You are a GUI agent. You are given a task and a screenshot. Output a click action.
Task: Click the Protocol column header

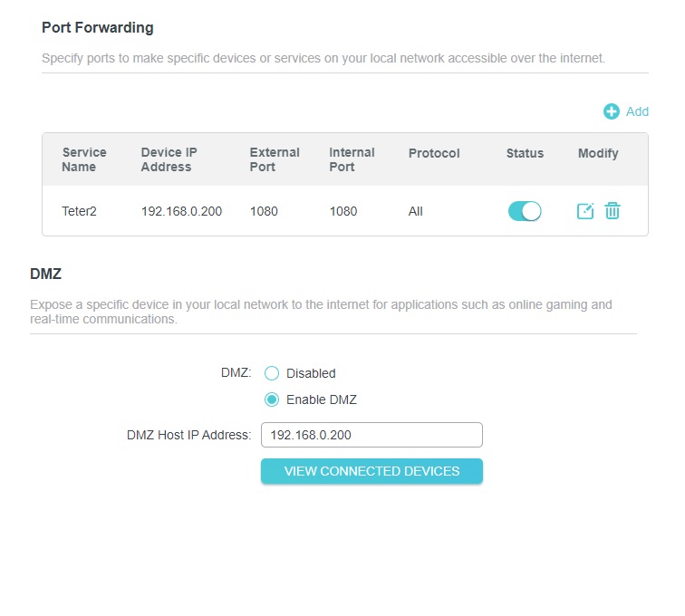coord(434,153)
